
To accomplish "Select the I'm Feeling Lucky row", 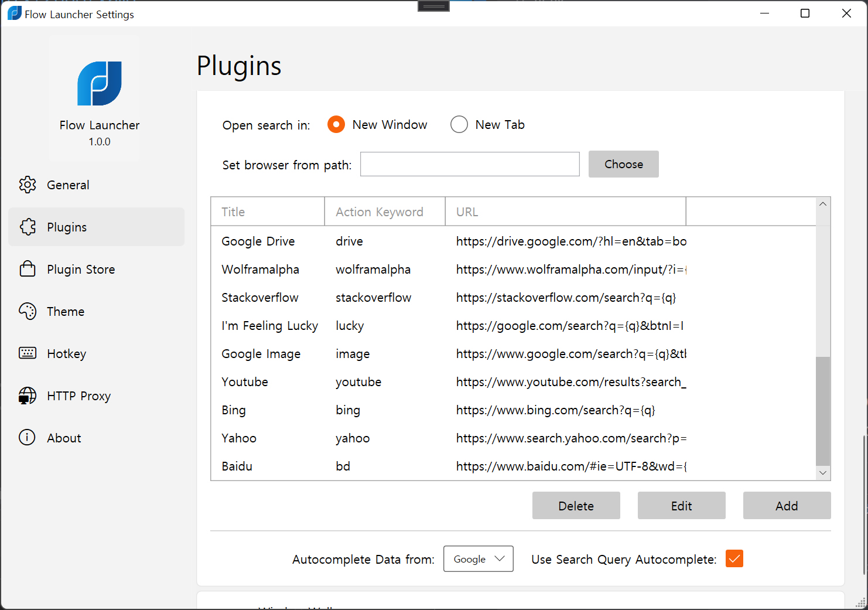I will (513, 325).
